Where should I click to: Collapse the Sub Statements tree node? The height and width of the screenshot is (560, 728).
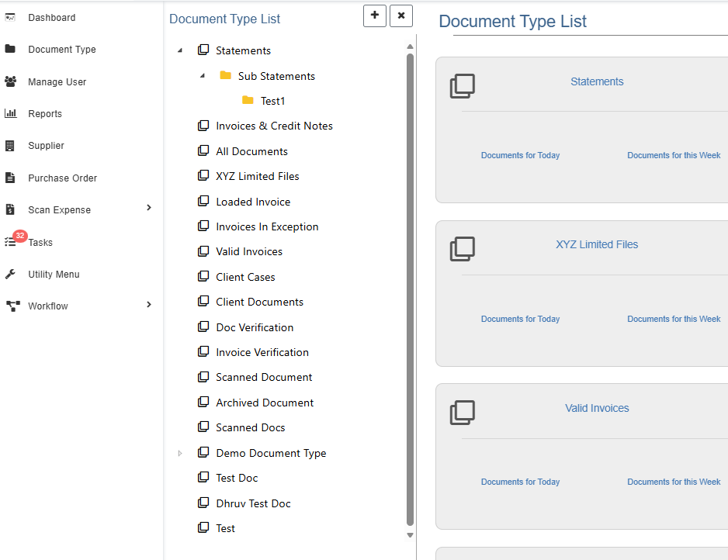pos(203,75)
